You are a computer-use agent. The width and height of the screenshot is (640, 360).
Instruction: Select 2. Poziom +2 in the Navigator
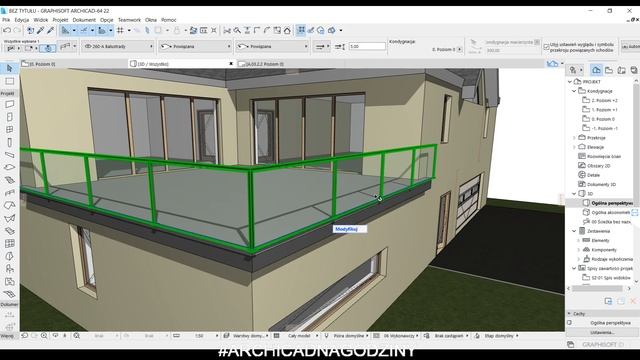pos(600,100)
